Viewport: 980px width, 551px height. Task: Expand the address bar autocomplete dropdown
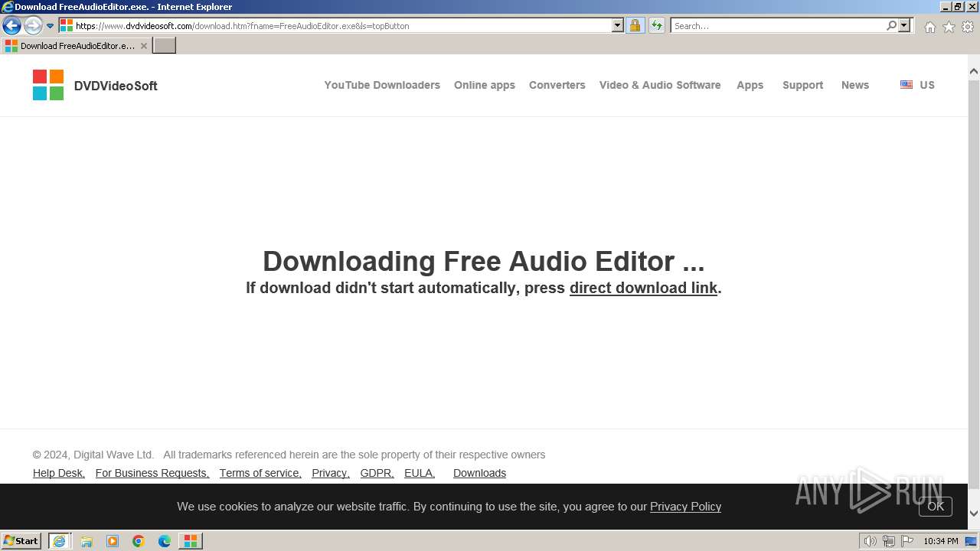(x=618, y=26)
